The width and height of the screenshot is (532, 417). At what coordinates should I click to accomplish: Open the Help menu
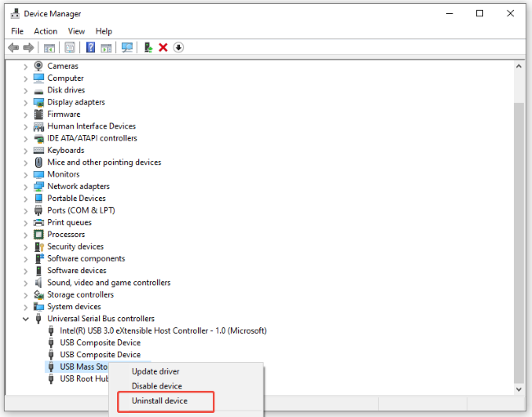pos(104,31)
